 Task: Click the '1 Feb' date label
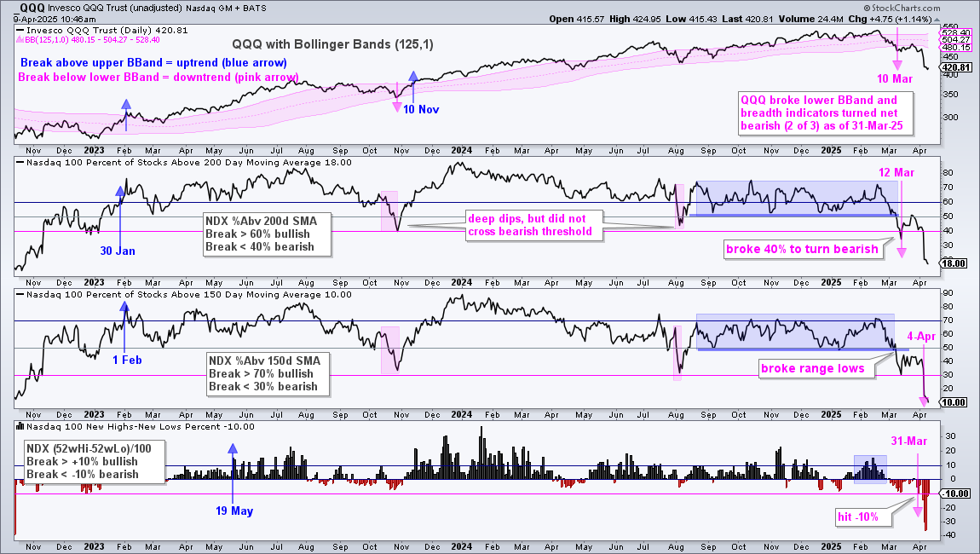[x=127, y=361]
